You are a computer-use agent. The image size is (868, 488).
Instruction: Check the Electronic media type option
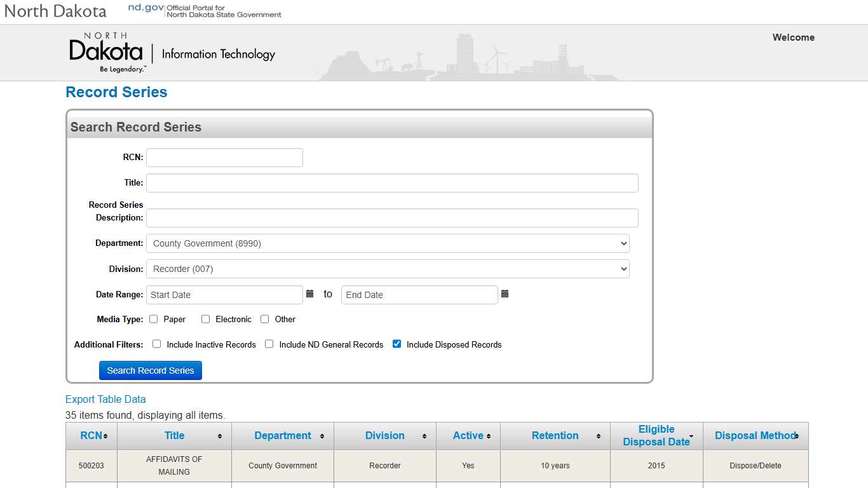(205, 318)
